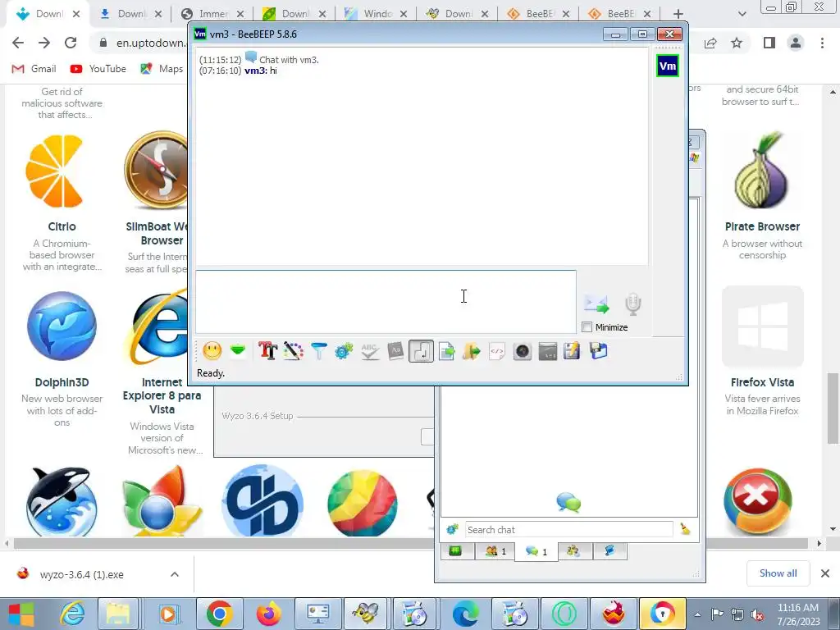
Task: Open Firefox from the taskbar
Action: (x=269, y=614)
